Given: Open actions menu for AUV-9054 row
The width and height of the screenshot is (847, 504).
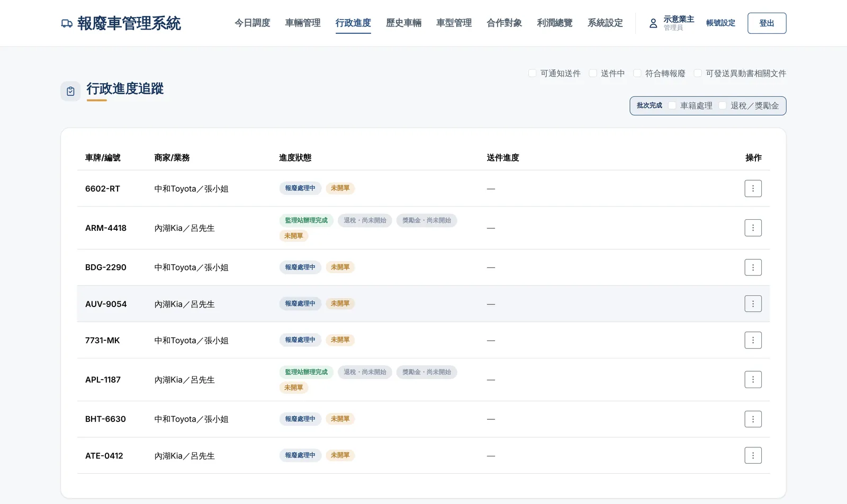Looking at the screenshot, I should click(x=753, y=304).
